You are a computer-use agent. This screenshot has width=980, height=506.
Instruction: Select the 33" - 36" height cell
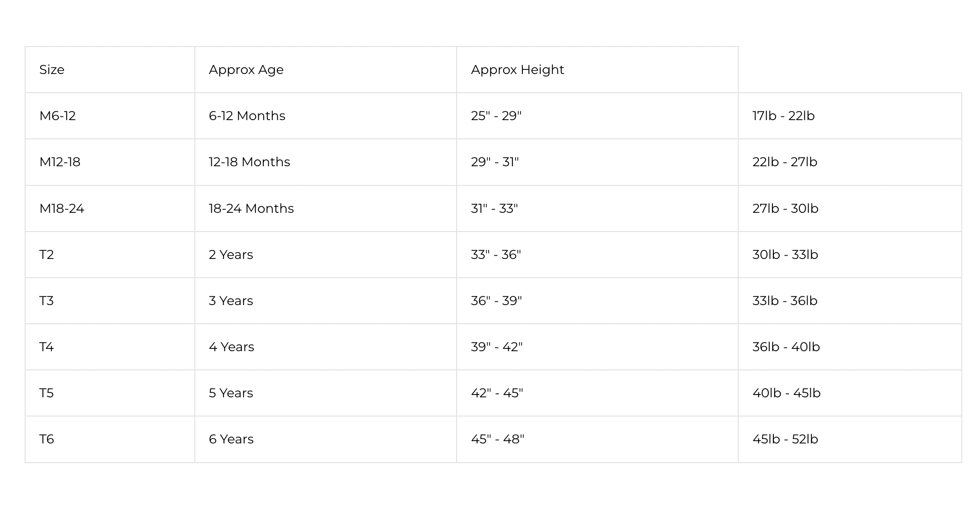[x=496, y=255]
